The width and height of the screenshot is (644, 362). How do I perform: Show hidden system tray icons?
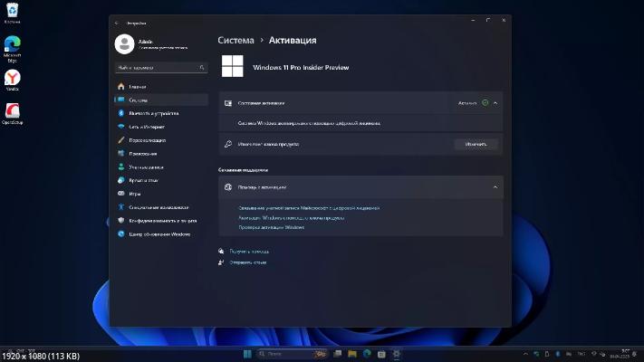525,354
